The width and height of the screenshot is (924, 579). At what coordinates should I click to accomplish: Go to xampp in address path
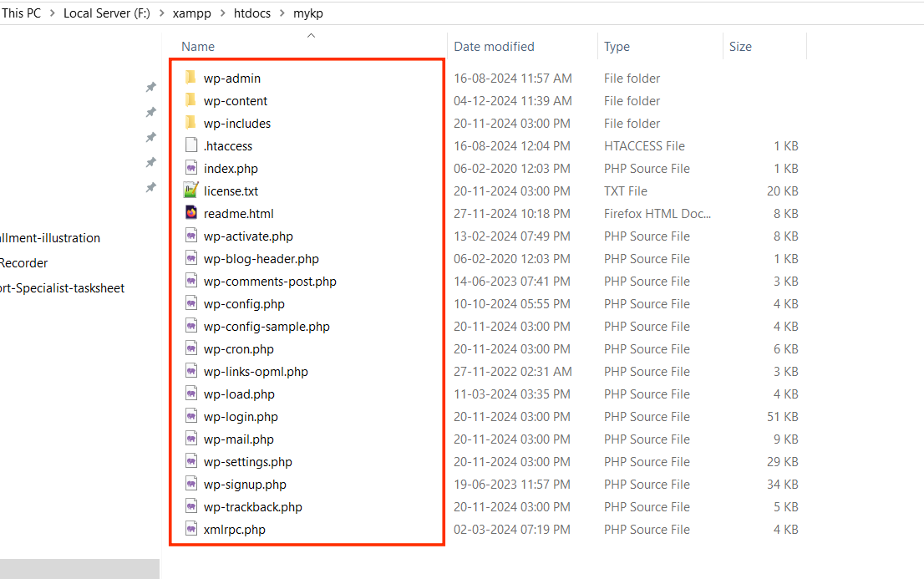coord(191,13)
